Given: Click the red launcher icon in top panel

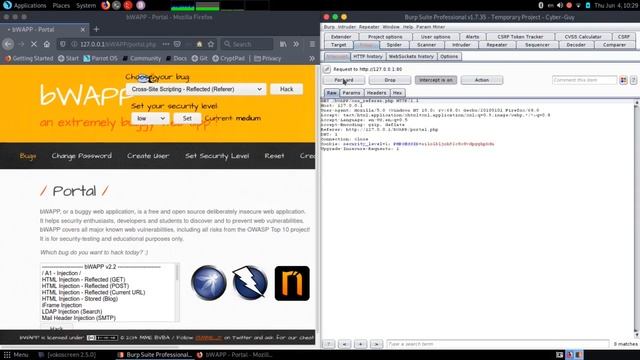Looking at the screenshot, I should click(x=128, y=5).
